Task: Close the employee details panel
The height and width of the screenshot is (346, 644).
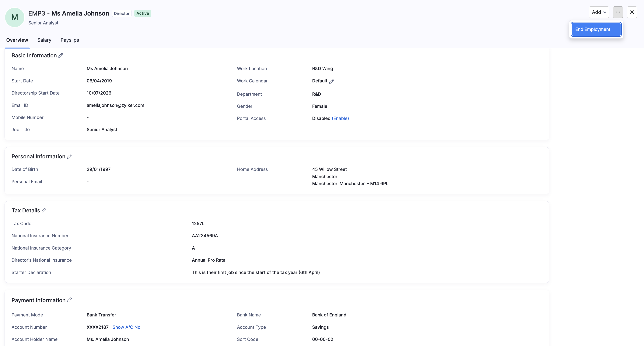Action: (x=632, y=12)
